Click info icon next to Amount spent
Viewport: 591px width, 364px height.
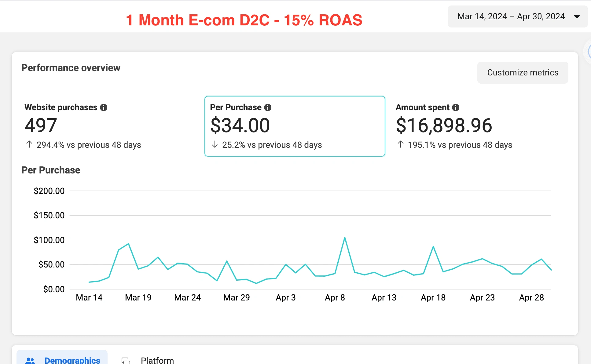pos(456,107)
